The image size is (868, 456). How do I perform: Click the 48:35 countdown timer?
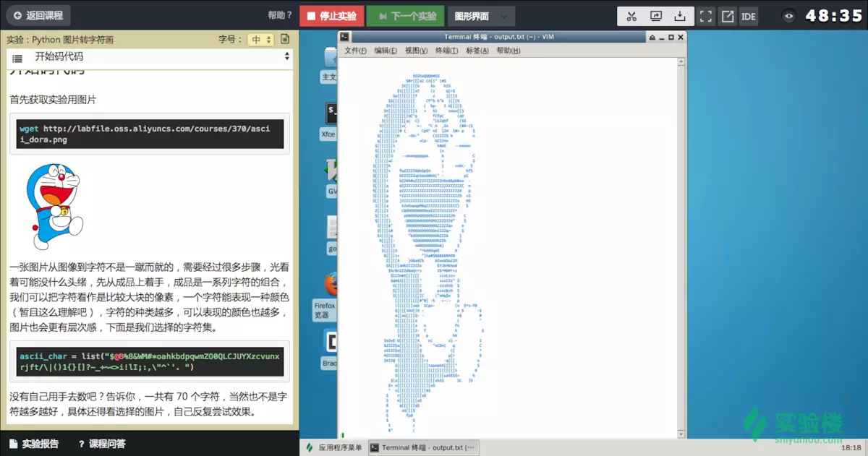click(834, 16)
